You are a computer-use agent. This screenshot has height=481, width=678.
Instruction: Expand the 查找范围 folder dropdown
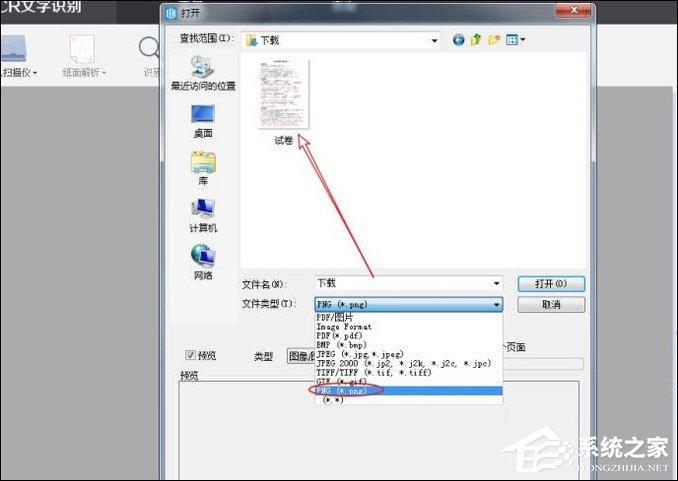[x=434, y=41]
